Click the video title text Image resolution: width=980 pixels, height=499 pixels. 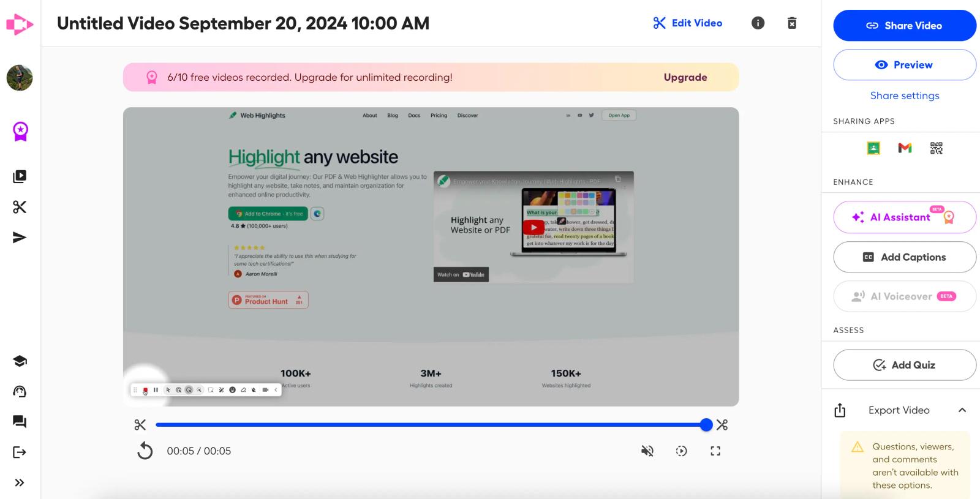pyautogui.click(x=243, y=23)
